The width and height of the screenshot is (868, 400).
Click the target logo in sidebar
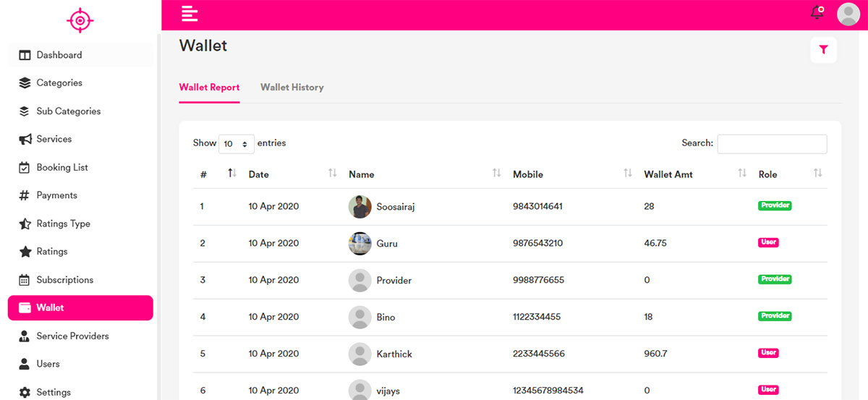coord(80,20)
